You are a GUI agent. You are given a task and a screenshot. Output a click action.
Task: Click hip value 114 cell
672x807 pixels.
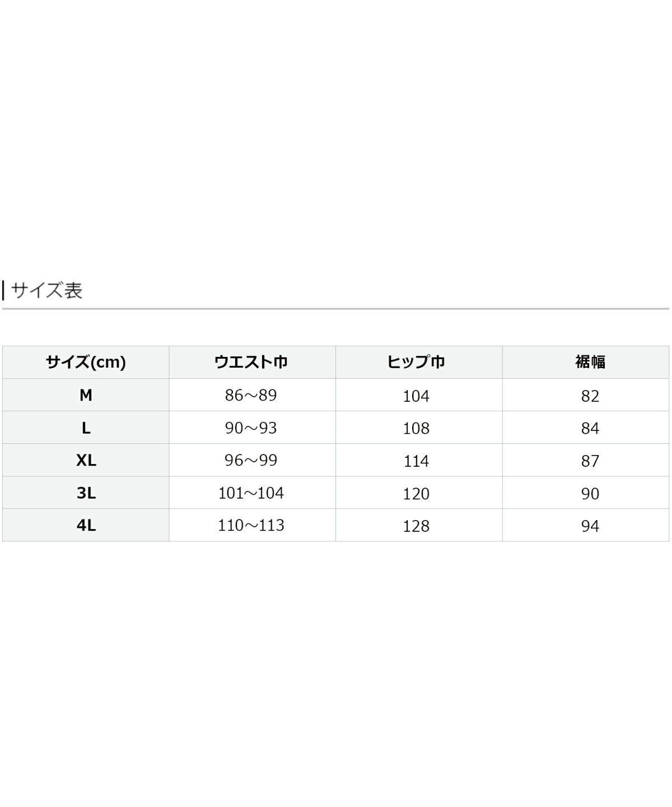click(x=416, y=461)
